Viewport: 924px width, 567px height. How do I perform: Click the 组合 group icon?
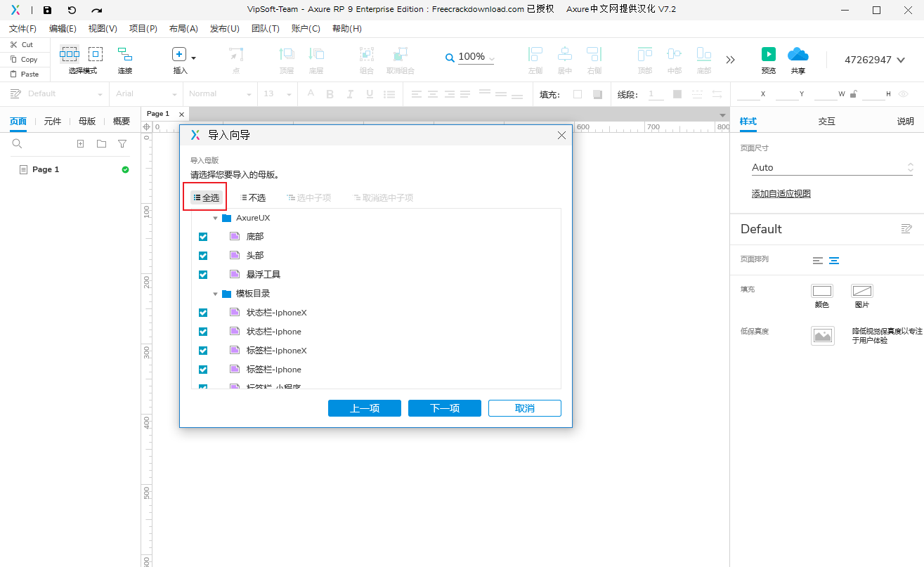pos(367,54)
